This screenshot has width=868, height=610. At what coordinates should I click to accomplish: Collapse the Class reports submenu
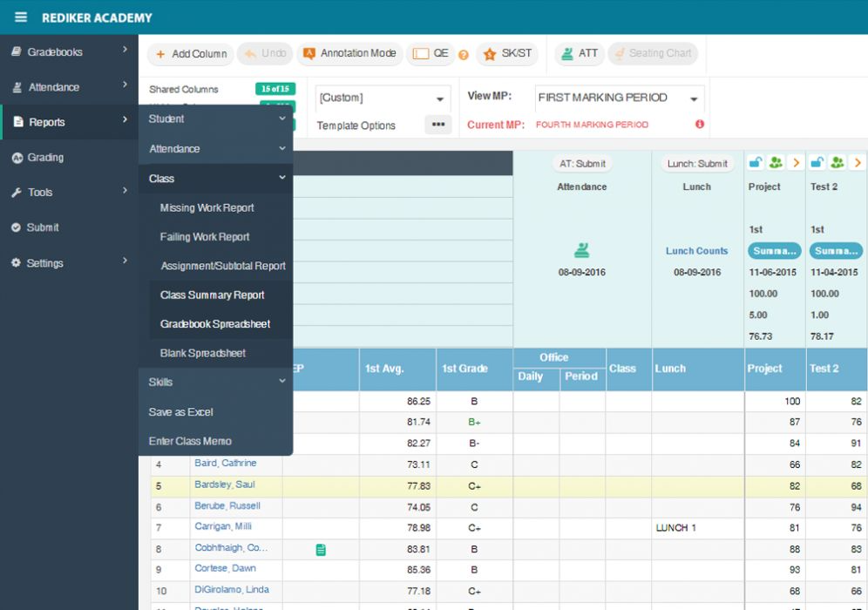[216, 179]
